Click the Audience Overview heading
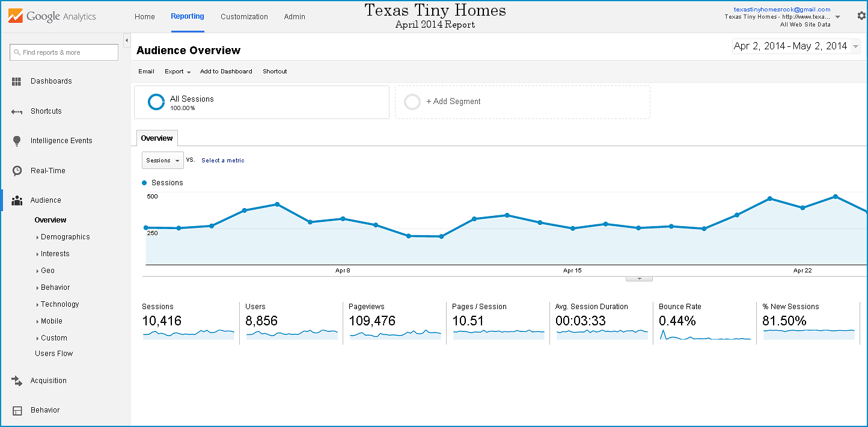This screenshot has width=868, height=427. tap(189, 51)
